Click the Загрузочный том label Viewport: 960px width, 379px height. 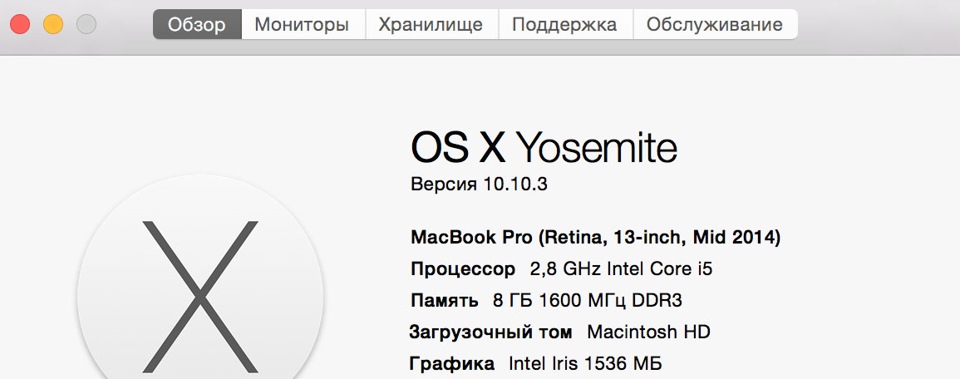coord(491,333)
